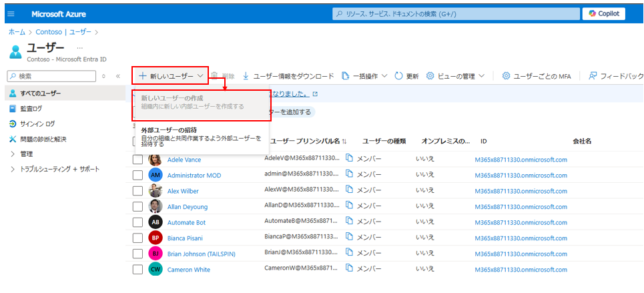Check the Cameron White row checkbox
644x293 pixels.
pyautogui.click(x=137, y=270)
